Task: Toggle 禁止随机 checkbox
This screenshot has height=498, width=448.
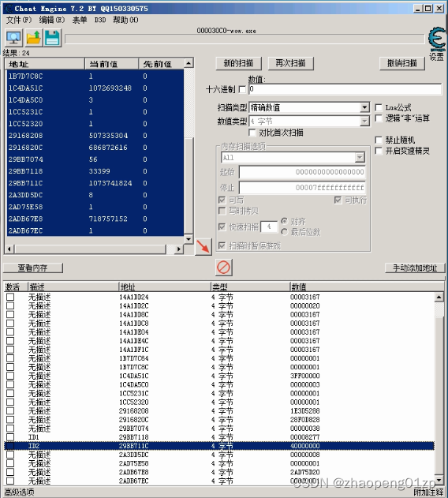Action: point(379,140)
